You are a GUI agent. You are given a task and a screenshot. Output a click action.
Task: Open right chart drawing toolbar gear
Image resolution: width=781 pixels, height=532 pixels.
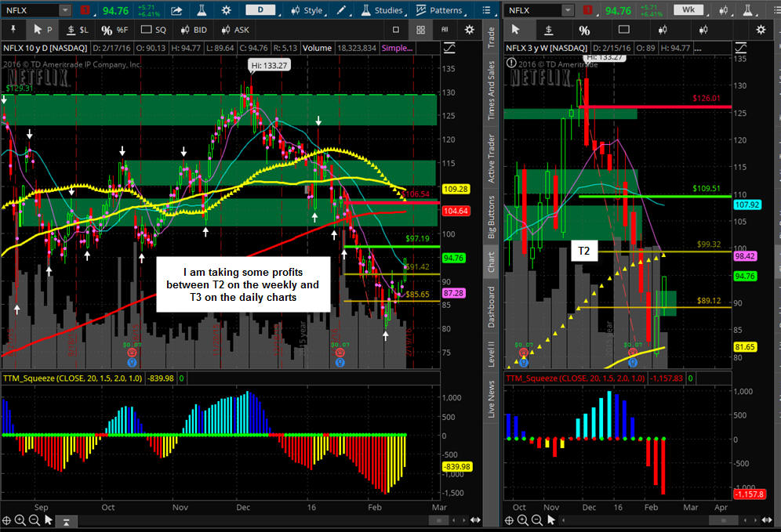coord(761,30)
